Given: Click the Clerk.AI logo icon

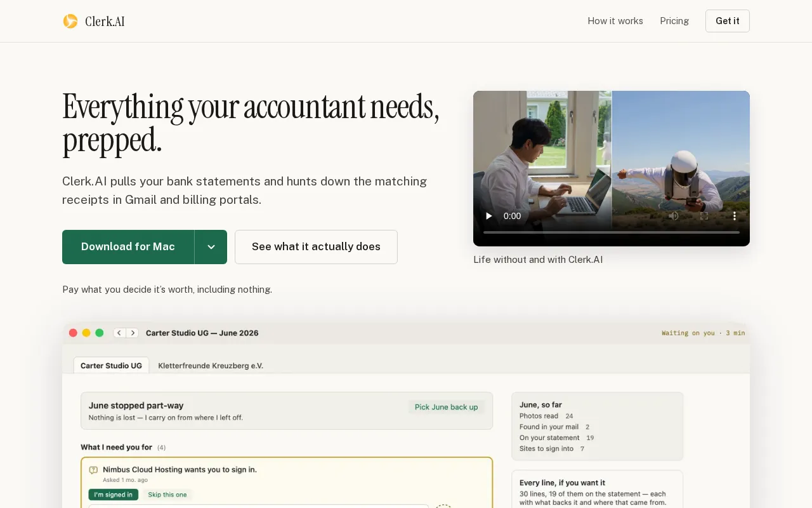Looking at the screenshot, I should tap(70, 21).
